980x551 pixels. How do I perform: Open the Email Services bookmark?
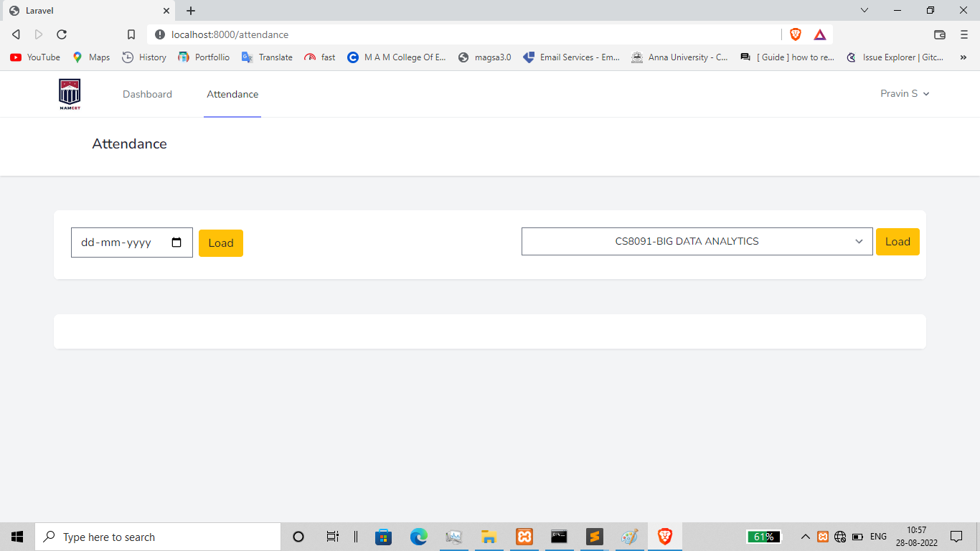pyautogui.click(x=572, y=57)
